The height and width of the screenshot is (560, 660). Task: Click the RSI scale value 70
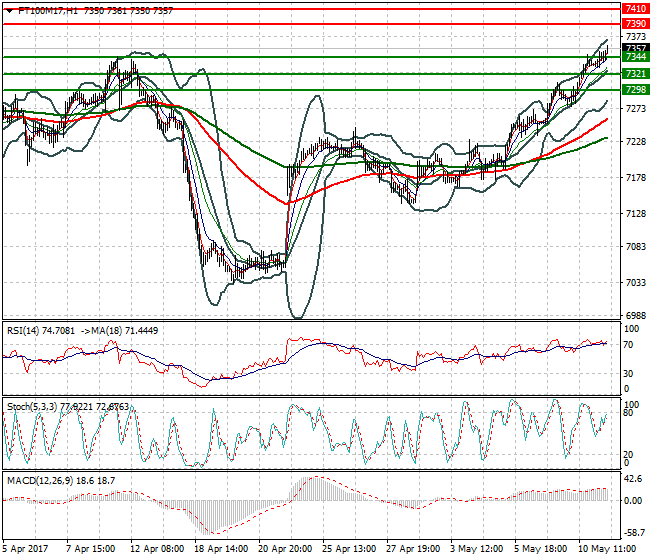click(628, 345)
